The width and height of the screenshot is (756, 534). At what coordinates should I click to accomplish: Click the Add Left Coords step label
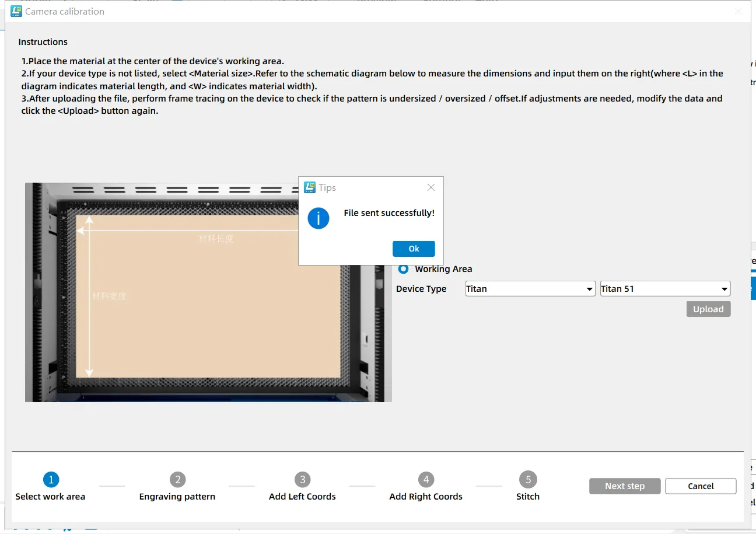pos(302,497)
